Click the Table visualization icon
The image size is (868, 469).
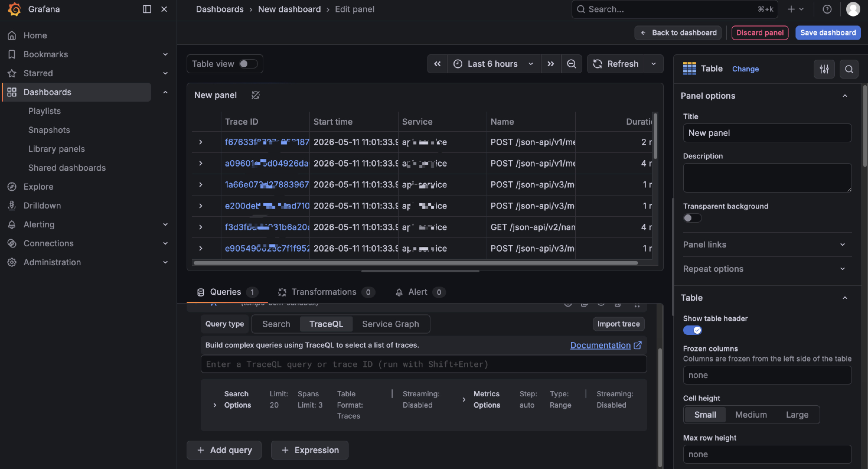[689, 69]
